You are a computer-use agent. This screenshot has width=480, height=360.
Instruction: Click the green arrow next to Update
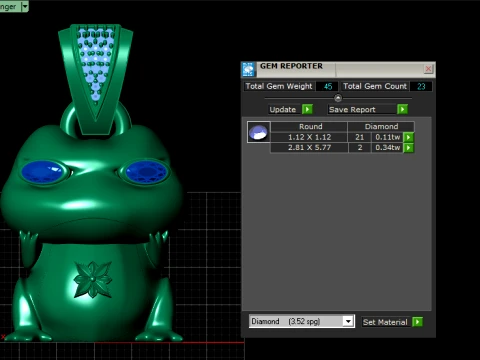click(307, 109)
